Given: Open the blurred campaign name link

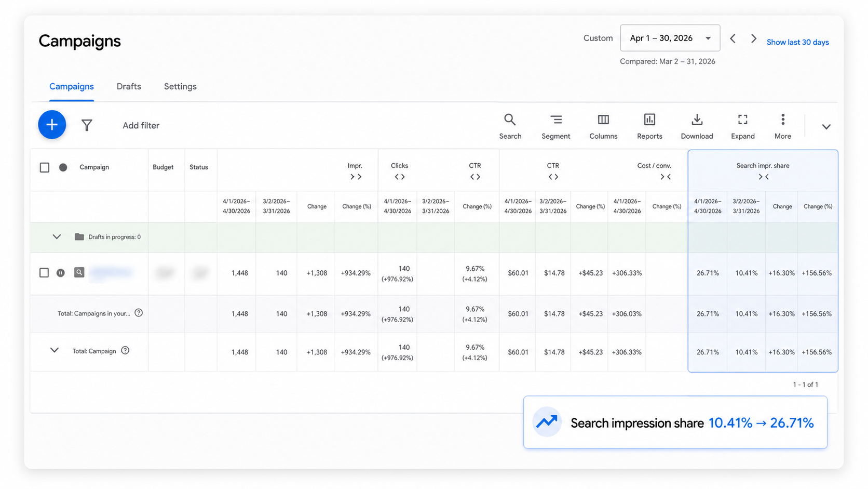Looking at the screenshot, I should [111, 273].
